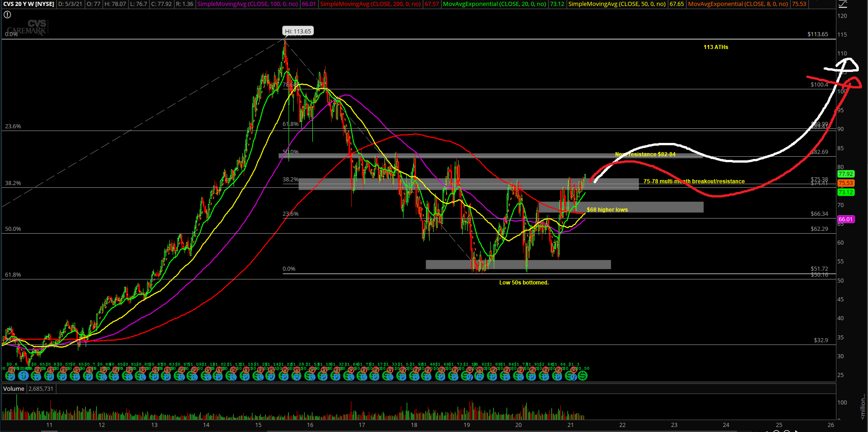The image size is (868, 432).
Task: Select the '113 ATHs' text annotation
Action: 715,47
